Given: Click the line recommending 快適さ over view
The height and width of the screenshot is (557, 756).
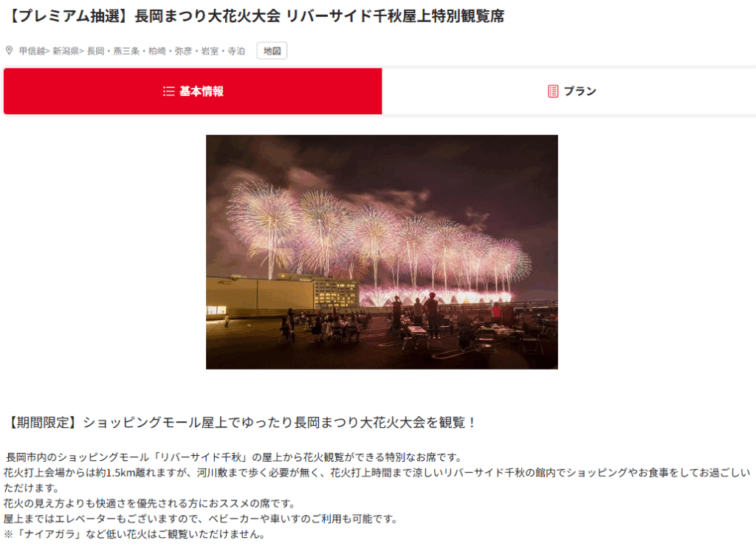Looking at the screenshot, I should click(149, 503).
